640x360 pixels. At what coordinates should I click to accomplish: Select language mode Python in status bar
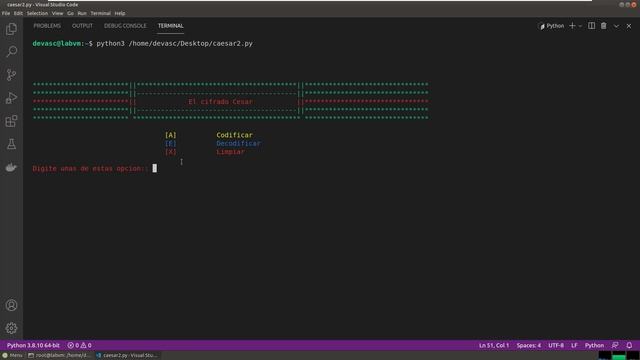click(594, 345)
